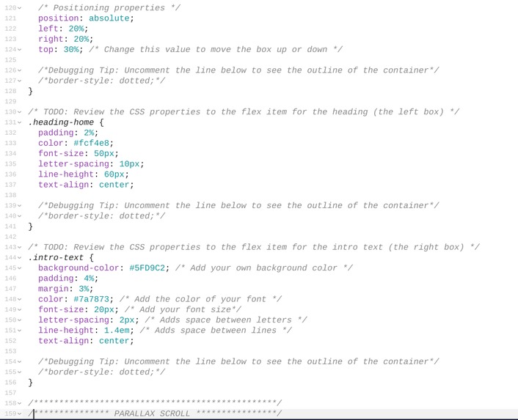
Task: Click the '.intro-text' selector
Action: pyautogui.click(x=56, y=258)
